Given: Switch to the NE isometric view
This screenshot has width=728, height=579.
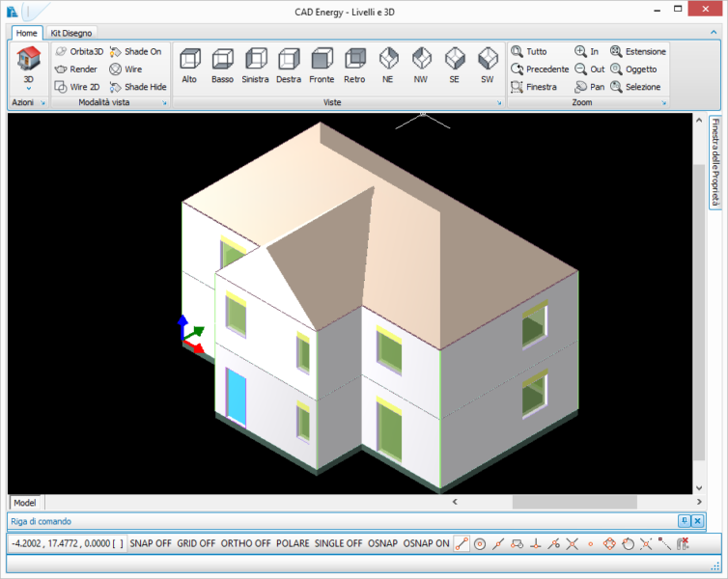Looking at the screenshot, I should pyautogui.click(x=388, y=64).
